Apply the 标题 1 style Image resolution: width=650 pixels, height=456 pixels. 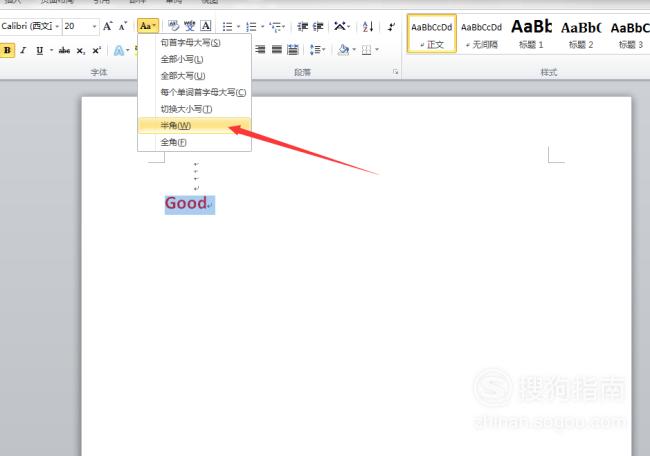[531, 34]
